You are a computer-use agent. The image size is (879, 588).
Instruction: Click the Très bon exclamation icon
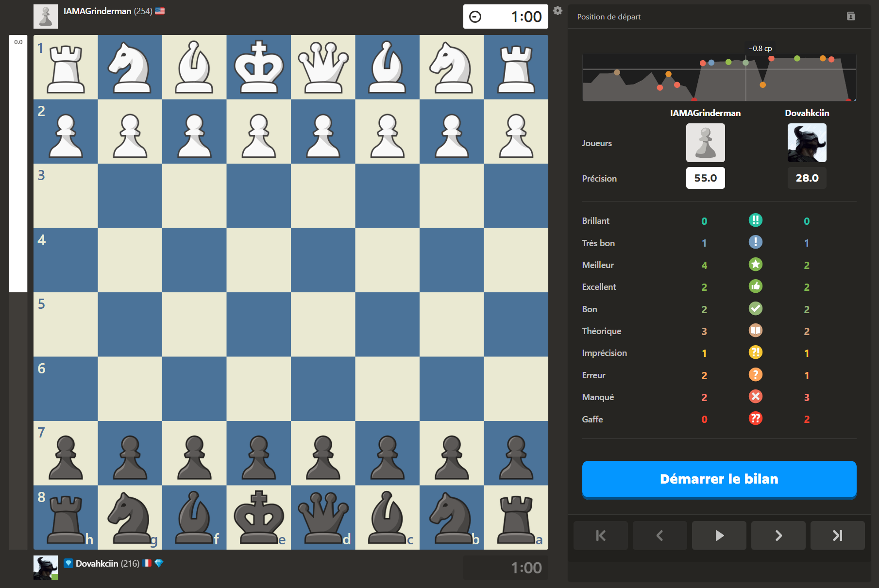click(x=755, y=242)
